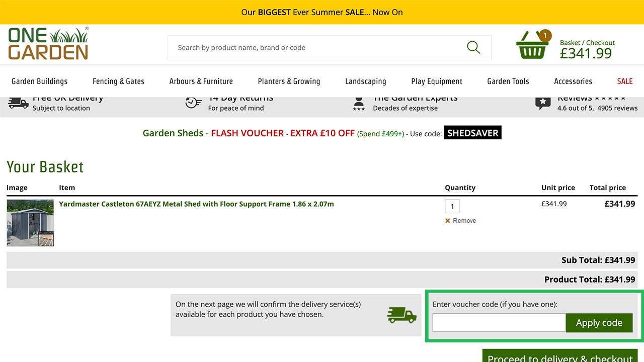
Task: Click the search magnifier icon
Action: [x=473, y=47]
